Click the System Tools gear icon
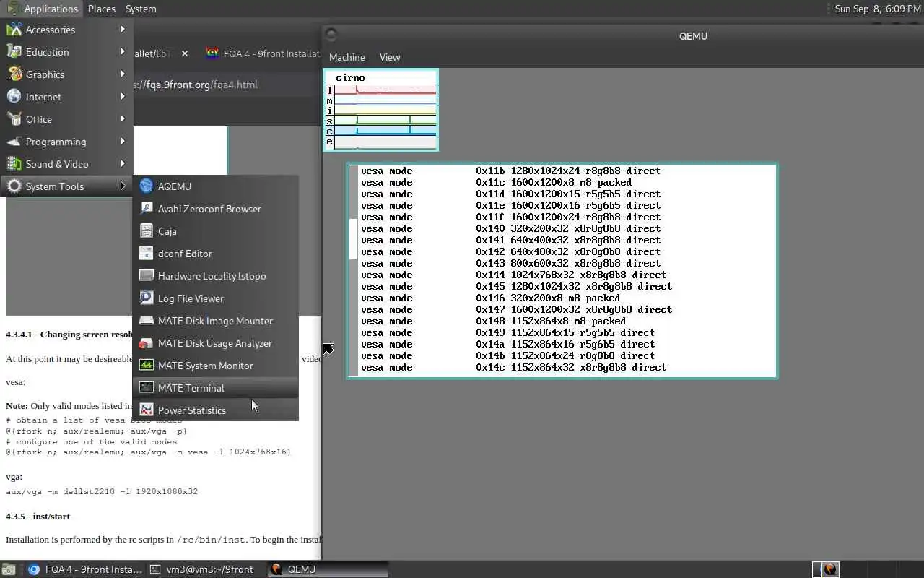The width and height of the screenshot is (924, 578). tap(14, 186)
